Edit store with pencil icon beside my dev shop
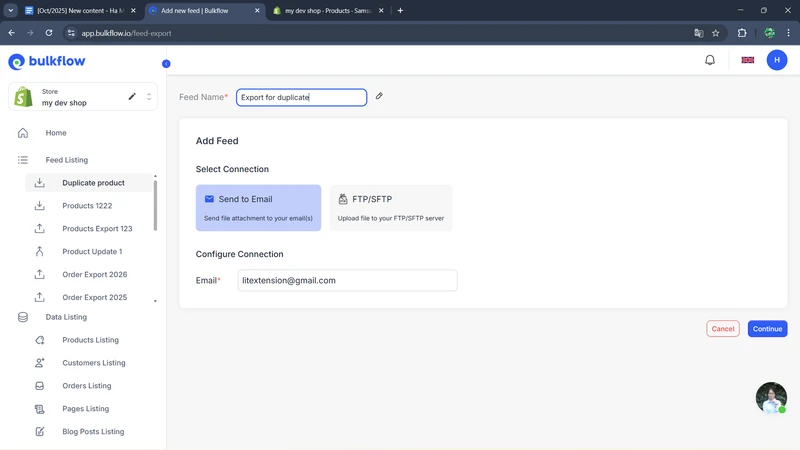Image resolution: width=800 pixels, height=450 pixels. (132, 96)
